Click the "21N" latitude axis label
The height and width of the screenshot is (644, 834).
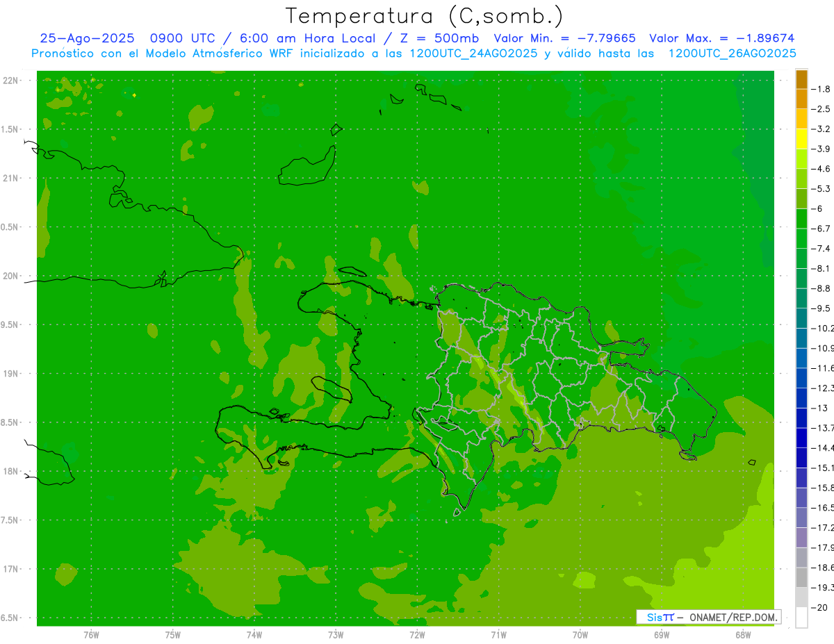pyautogui.click(x=10, y=179)
